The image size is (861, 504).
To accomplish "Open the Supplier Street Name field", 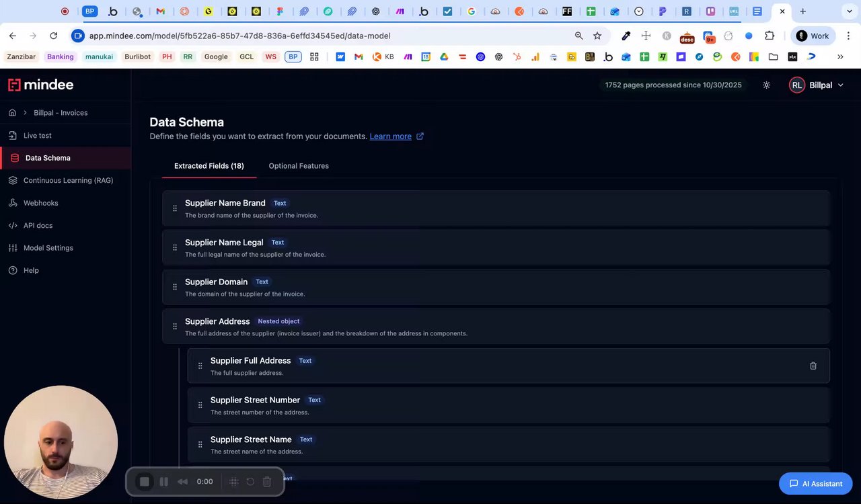I will pos(509,445).
